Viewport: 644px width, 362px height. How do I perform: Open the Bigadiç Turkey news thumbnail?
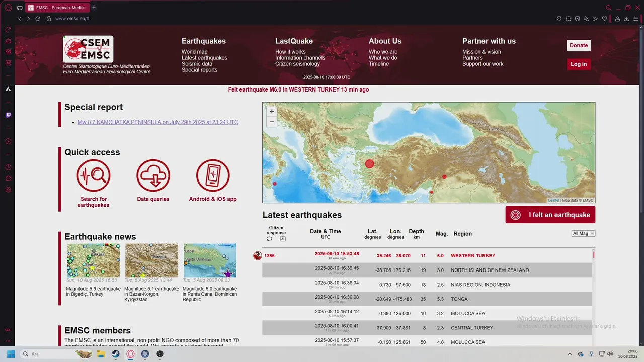click(94, 260)
